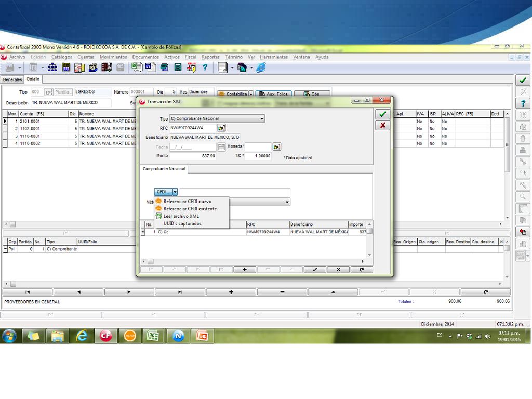Cancel the SAT transaction with red X
Image resolution: width=532 pixels, height=399 pixels.
(383, 125)
